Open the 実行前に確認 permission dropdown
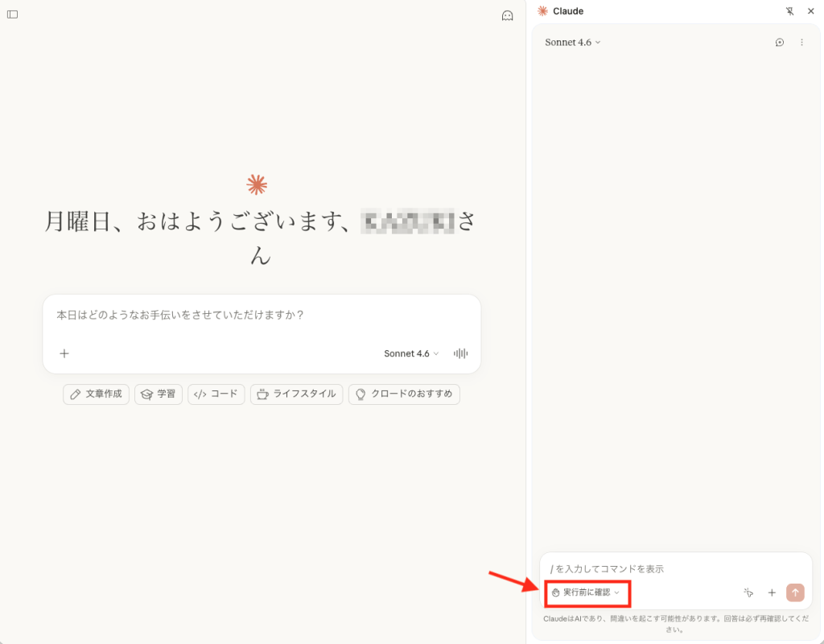Screen dimensions: 824x644 (x=585, y=592)
